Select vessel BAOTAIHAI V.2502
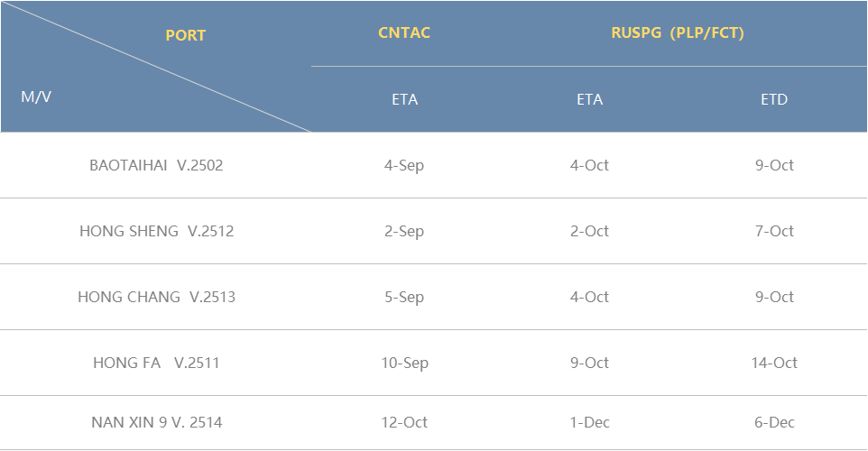The width and height of the screenshot is (868, 451). point(156,165)
